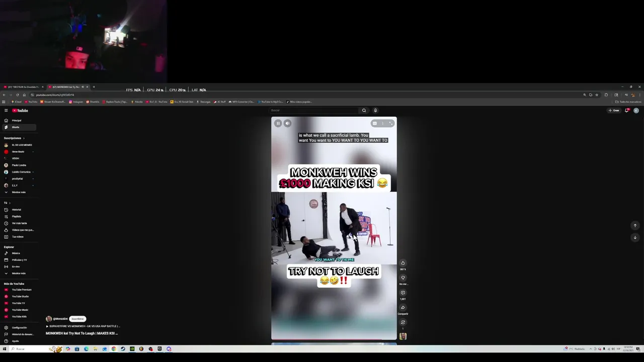Pause the playing Short
Viewport: 644px width, 362px height.
(278, 123)
